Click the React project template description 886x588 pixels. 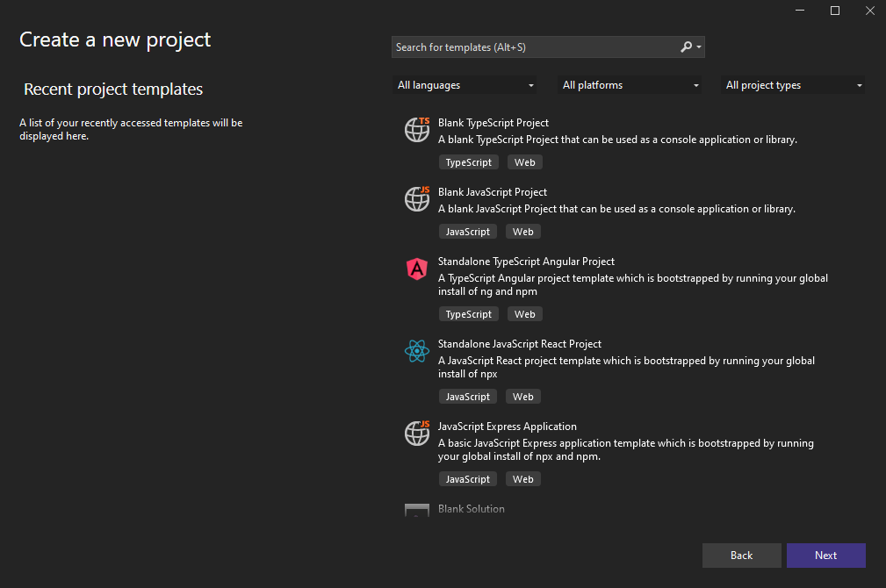click(626, 367)
